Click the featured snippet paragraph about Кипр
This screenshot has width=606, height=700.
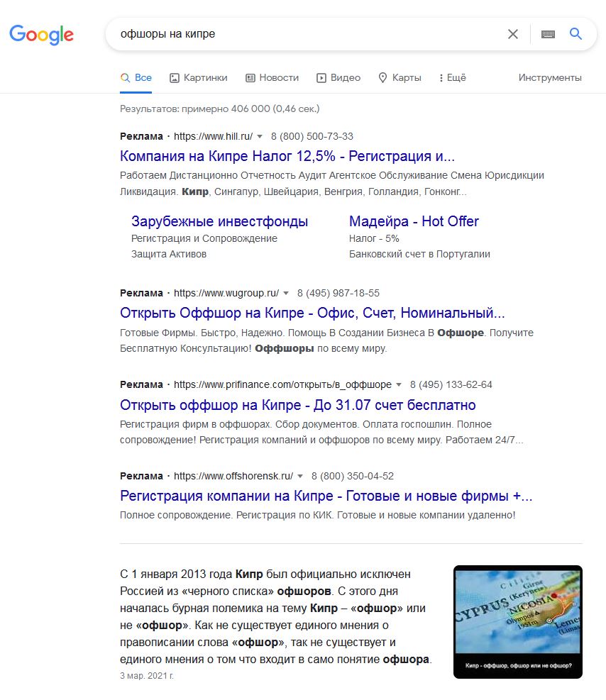276,617
